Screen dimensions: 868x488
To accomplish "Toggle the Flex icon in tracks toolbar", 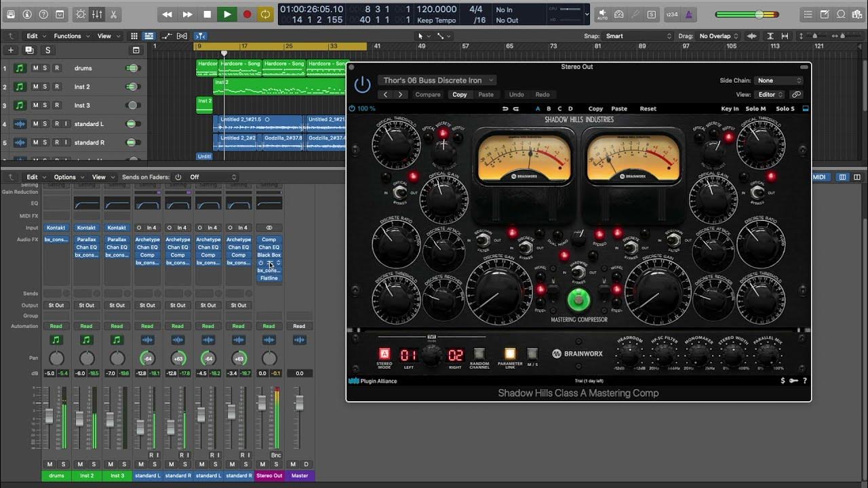I will coord(182,36).
